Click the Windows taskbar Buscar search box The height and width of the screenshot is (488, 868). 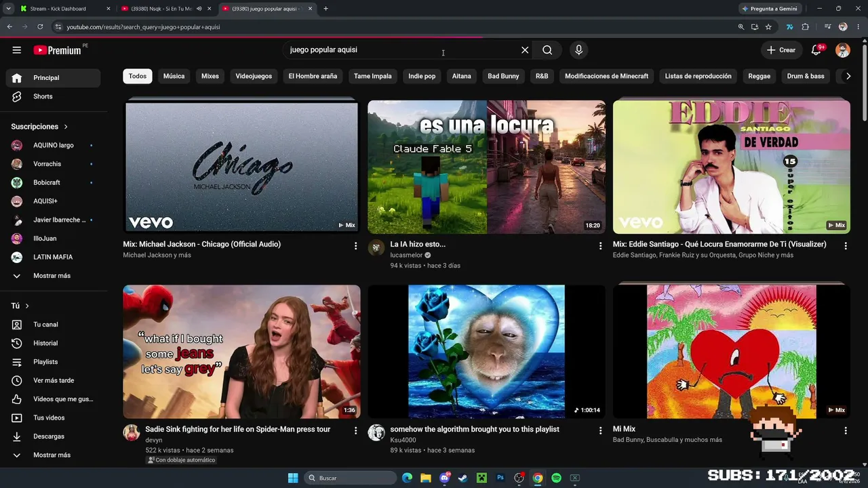350,478
